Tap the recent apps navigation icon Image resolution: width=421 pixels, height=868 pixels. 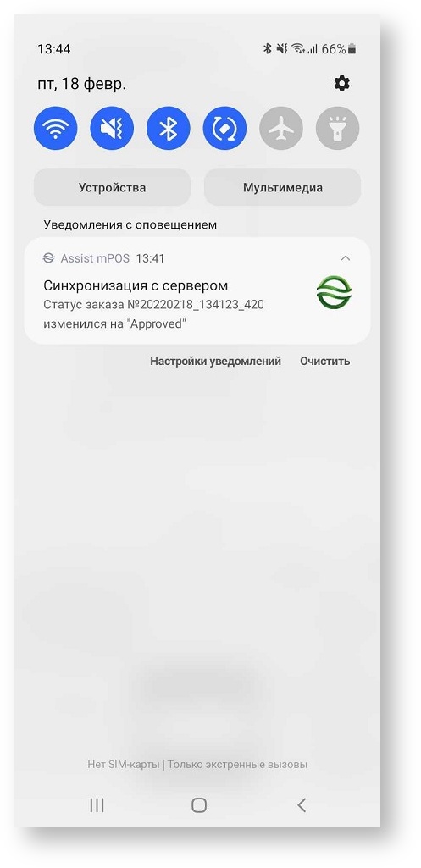(x=97, y=805)
